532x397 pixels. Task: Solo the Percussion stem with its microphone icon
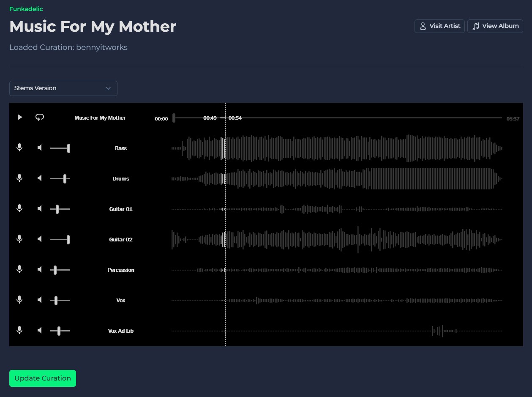(x=19, y=269)
